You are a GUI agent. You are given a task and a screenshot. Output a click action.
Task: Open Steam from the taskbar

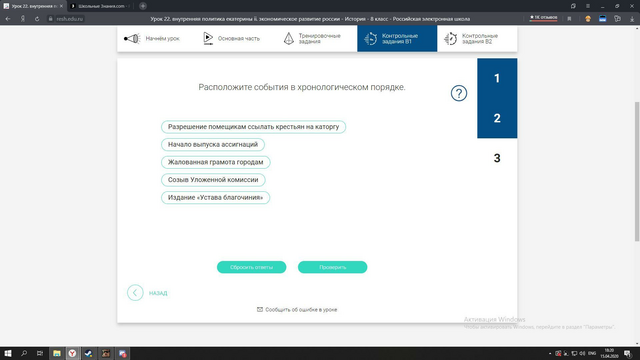[x=89, y=353]
